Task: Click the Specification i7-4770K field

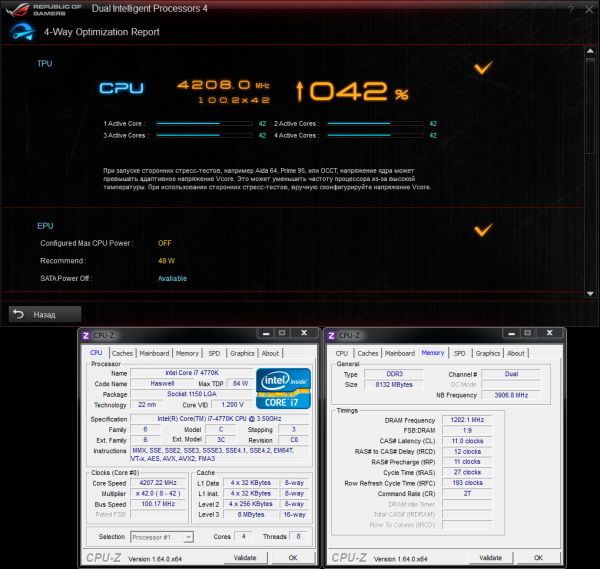Action: (220, 419)
